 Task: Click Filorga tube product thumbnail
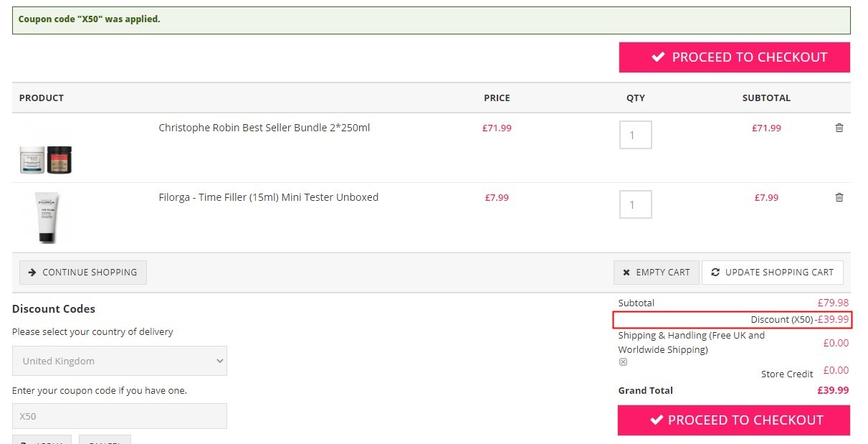[46, 217]
